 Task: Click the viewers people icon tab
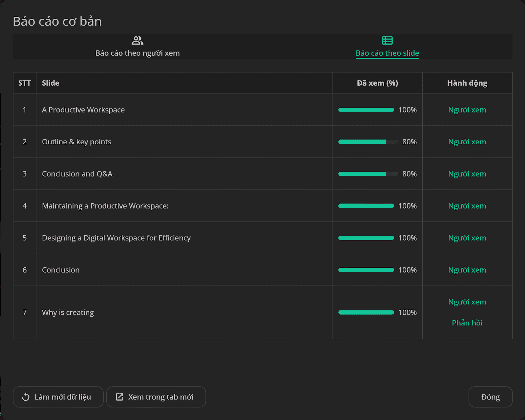(137, 40)
